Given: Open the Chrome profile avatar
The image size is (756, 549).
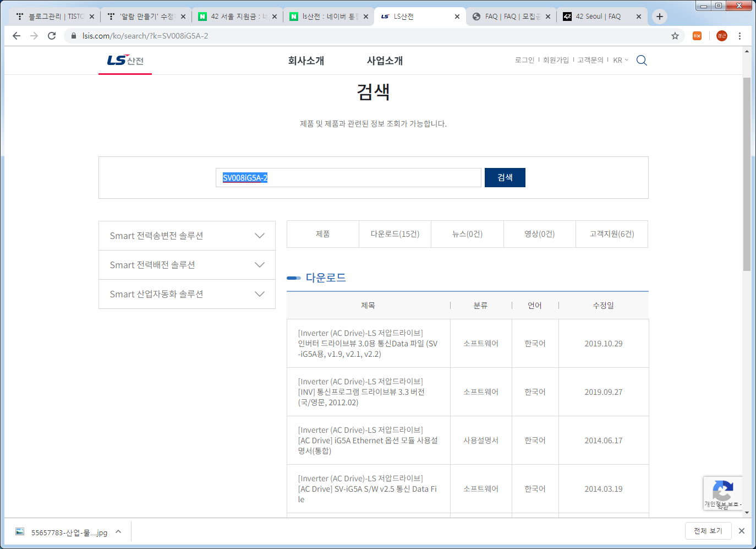Looking at the screenshot, I should (722, 36).
